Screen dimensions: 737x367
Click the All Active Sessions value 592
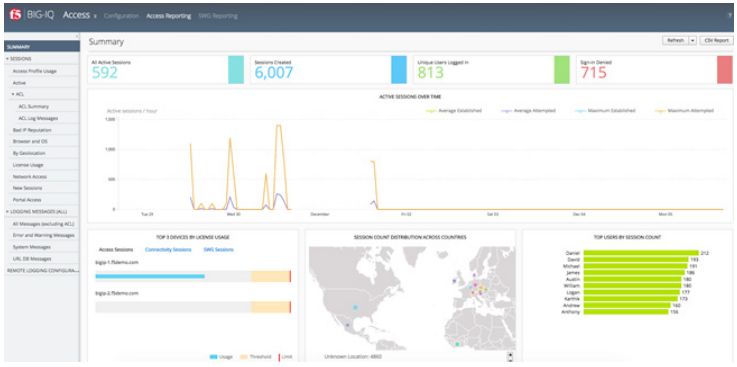[x=105, y=73]
